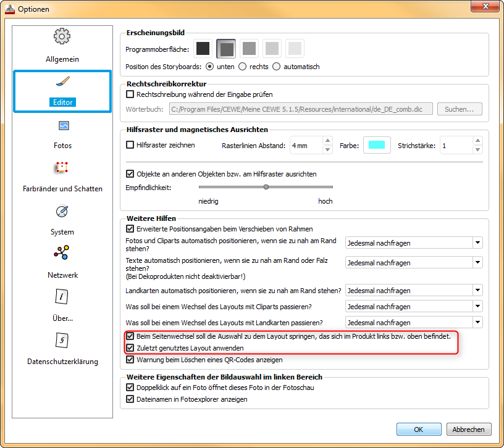Enable Hilfsraster zeichnen checkbox

pyautogui.click(x=130, y=145)
